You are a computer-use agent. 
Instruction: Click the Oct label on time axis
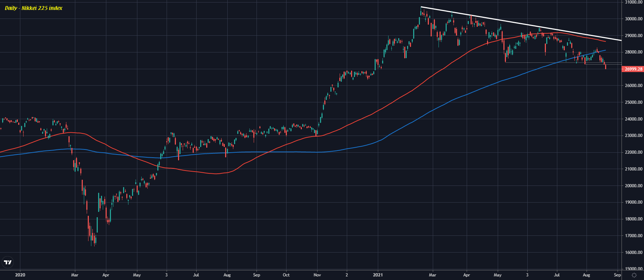(286, 275)
